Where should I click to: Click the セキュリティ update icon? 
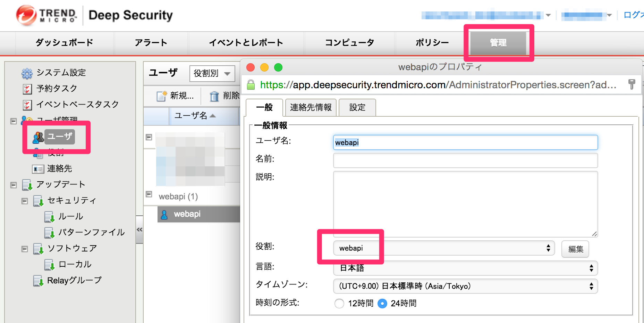[38, 201]
